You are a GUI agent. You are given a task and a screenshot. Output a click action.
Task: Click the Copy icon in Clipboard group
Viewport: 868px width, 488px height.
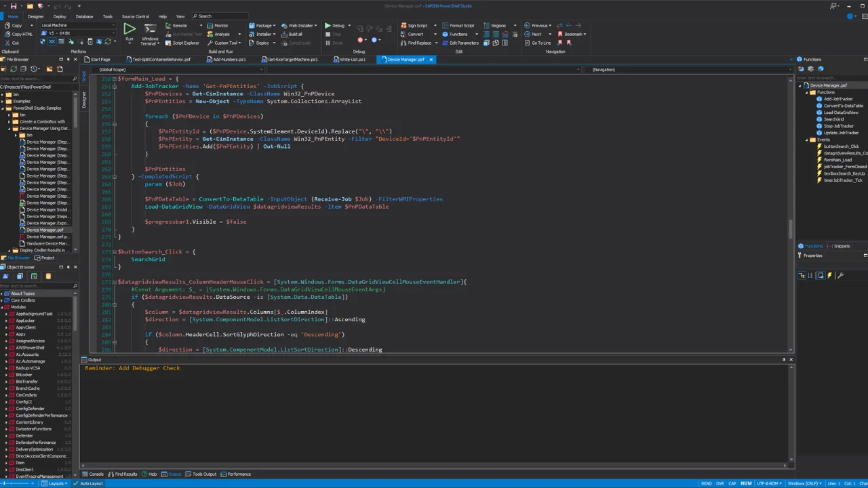(7, 25)
